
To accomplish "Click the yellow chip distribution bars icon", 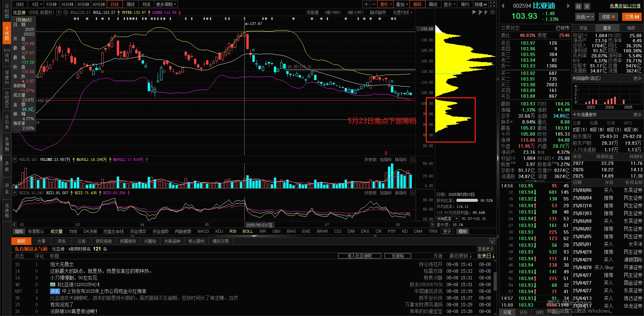I will pyautogui.click(x=474, y=12).
